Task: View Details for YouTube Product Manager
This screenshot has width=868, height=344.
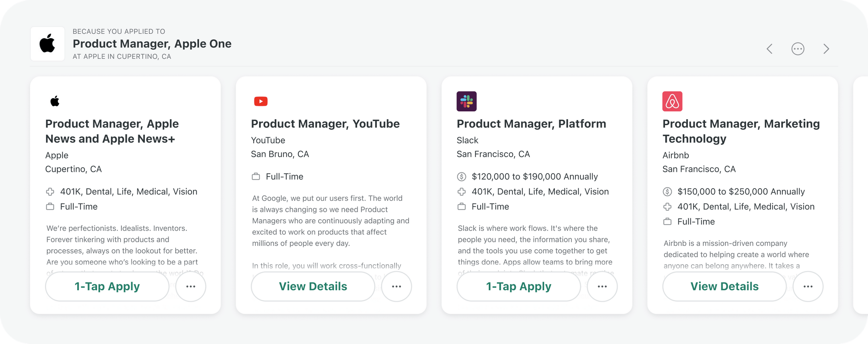Action: click(x=313, y=286)
